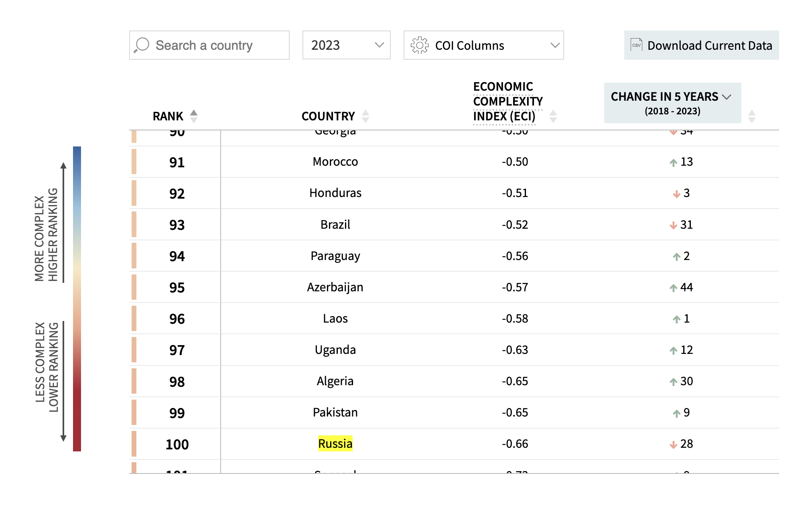Select the Pakistan country name
The height and width of the screenshot is (516, 812).
(335, 412)
